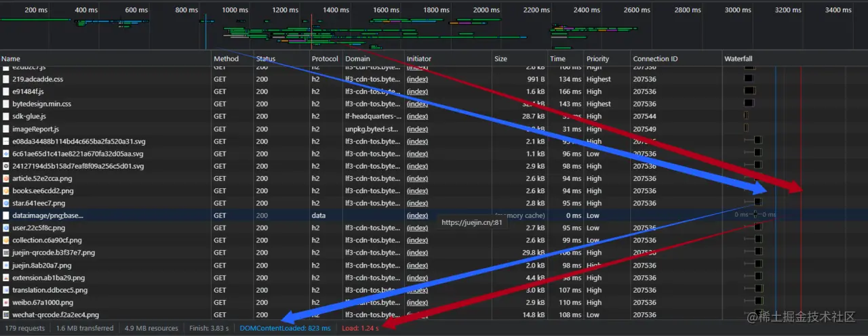Click the 'unpkg.byted-st...' domain cell
The image size is (868, 336).
tap(373, 129)
